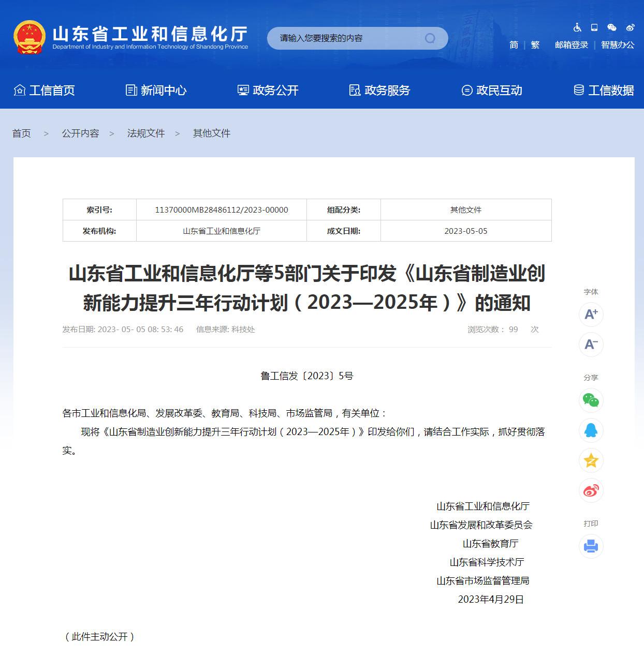Share article via QQ penguin icon
The image size is (644, 657).
[x=591, y=430]
